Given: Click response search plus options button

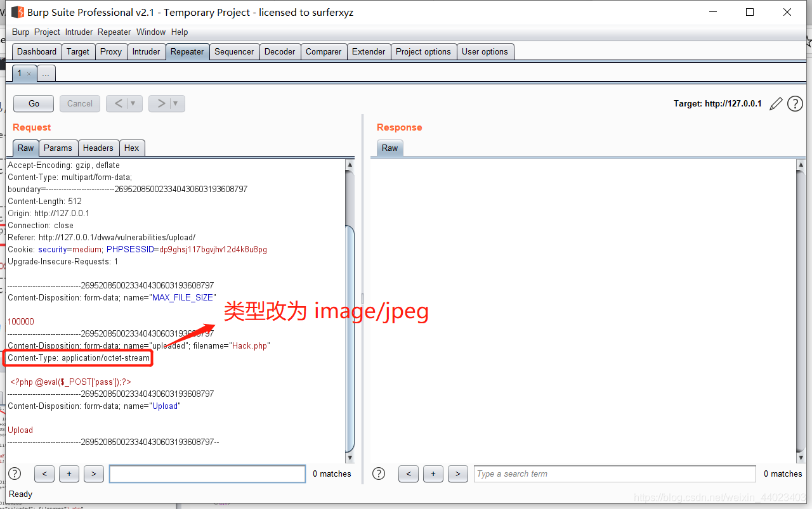Looking at the screenshot, I should click(x=433, y=474).
